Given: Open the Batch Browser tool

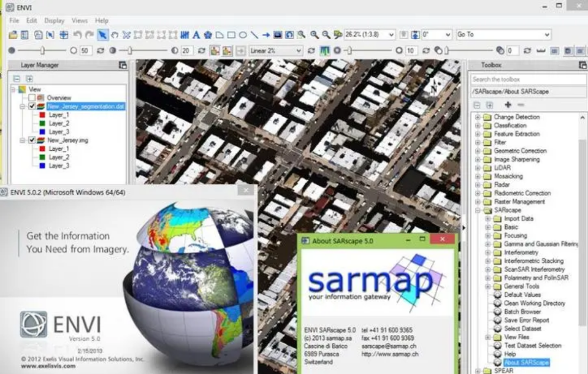Looking at the screenshot, I should 522,312.
